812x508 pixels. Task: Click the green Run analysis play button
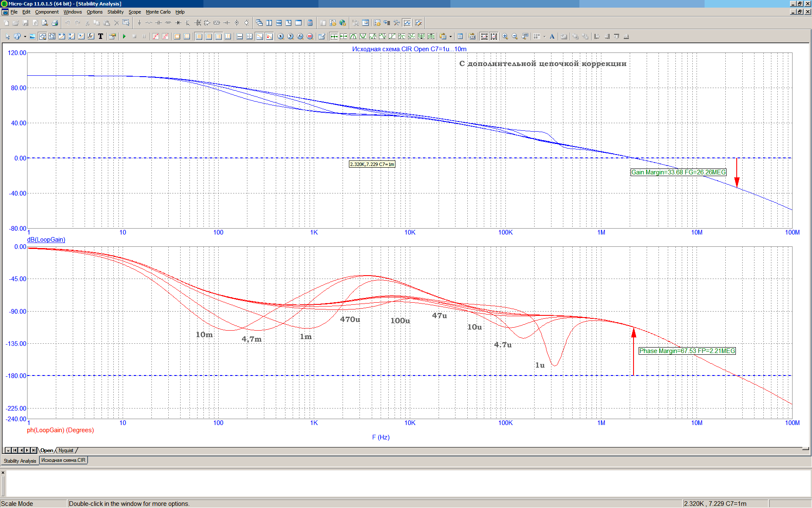(x=124, y=36)
